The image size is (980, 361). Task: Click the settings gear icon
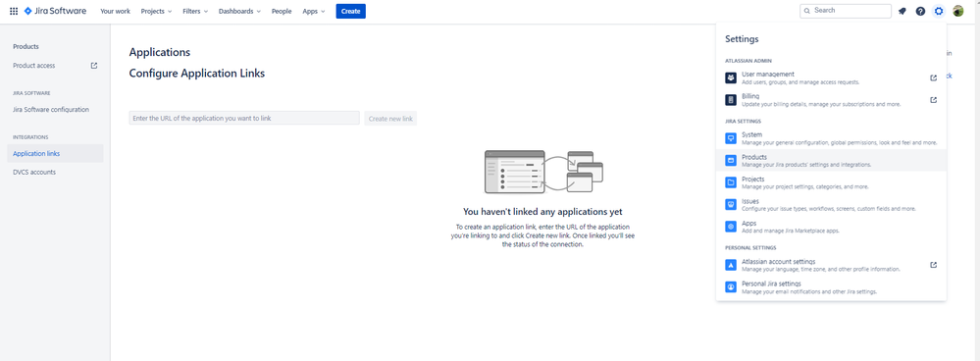click(x=939, y=11)
